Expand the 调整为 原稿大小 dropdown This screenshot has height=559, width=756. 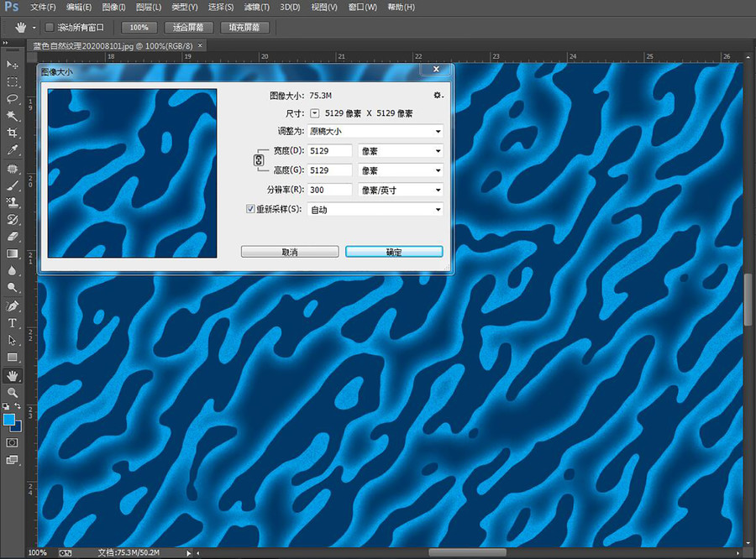375,131
